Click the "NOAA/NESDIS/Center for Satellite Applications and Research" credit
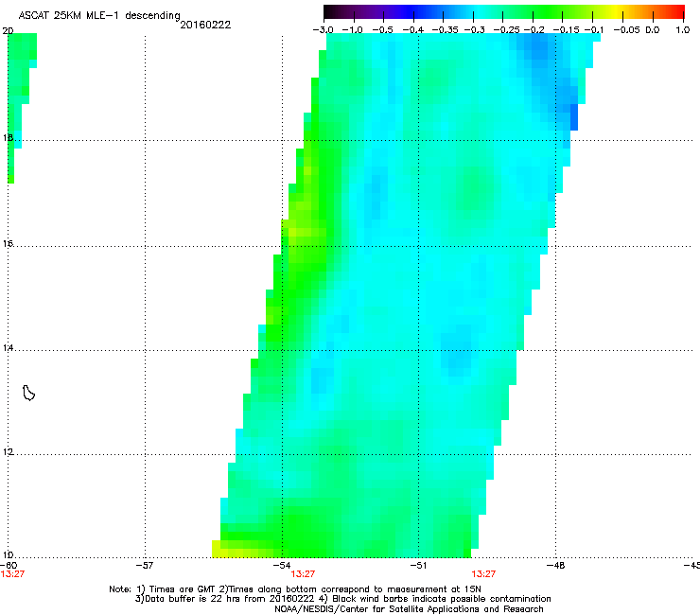Screen dimensions: 700x615 [409, 609]
